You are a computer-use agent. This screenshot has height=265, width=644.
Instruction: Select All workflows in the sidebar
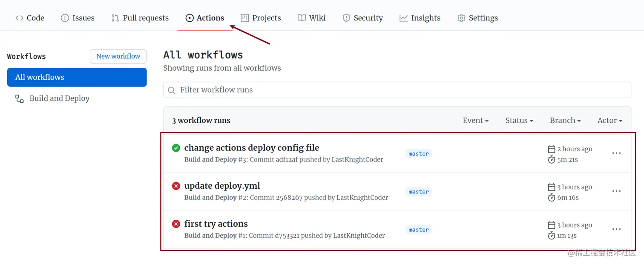pyautogui.click(x=77, y=77)
